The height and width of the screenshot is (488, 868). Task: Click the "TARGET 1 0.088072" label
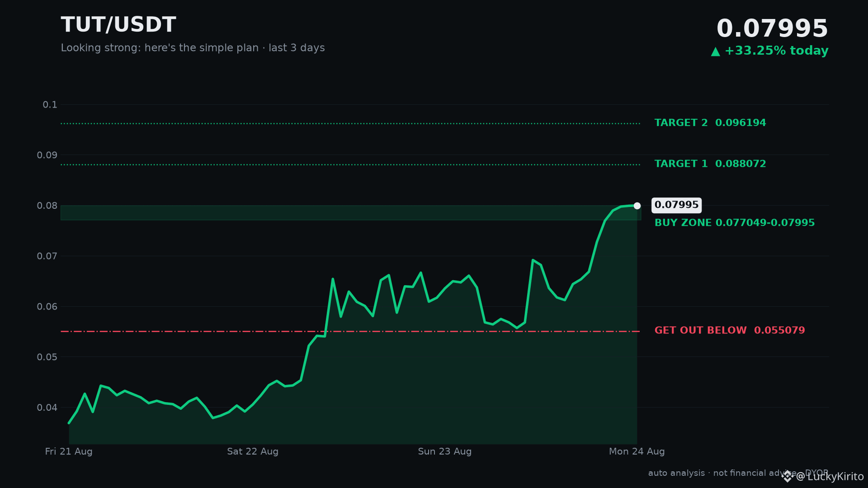point(710,164)
